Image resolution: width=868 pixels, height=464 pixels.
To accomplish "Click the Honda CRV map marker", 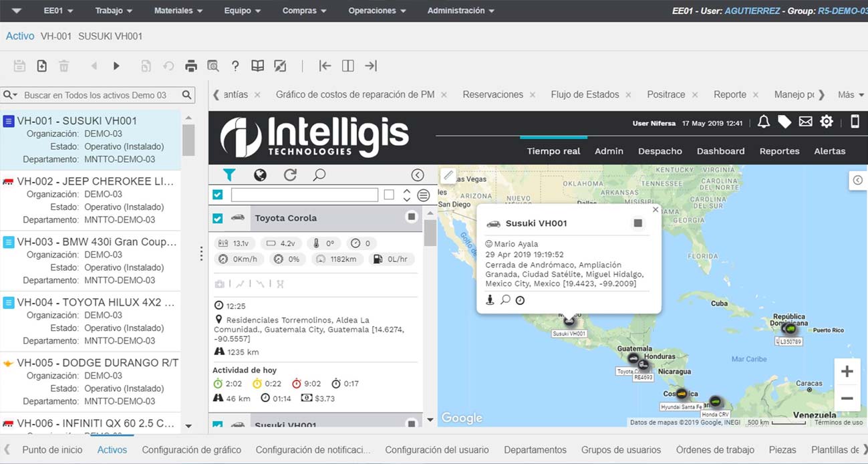I will [x=716, y=401].
